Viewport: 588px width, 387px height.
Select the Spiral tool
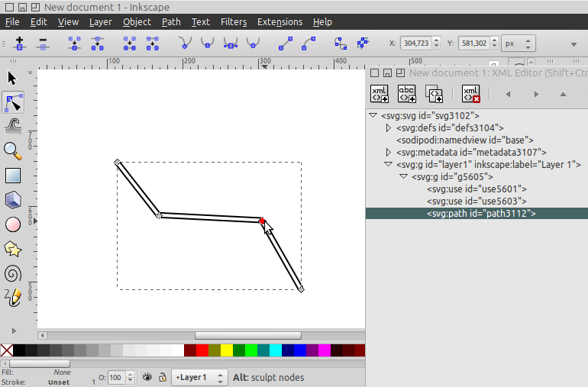[x=13, y=274]
